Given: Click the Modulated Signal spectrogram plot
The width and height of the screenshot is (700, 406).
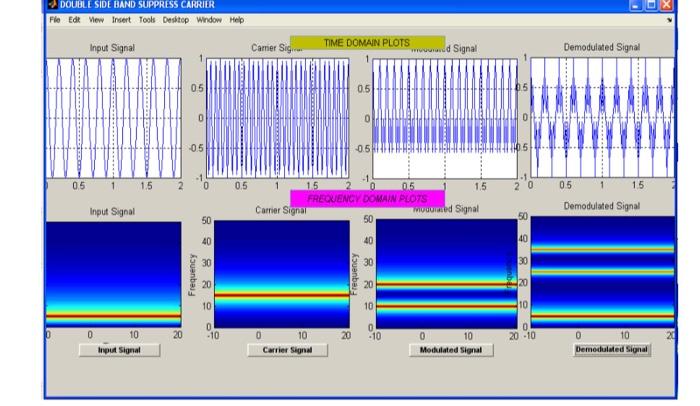Looking at the screenshot, I should click(x=446, y=274).
